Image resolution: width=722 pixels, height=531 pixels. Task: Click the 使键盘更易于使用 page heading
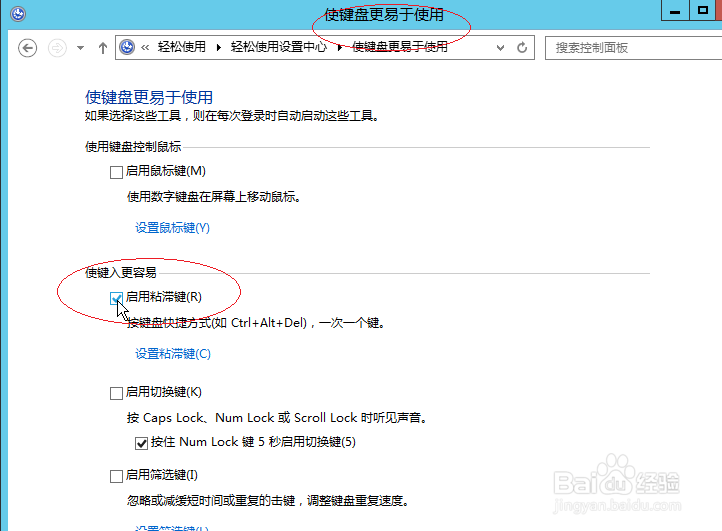click(149, 97)
